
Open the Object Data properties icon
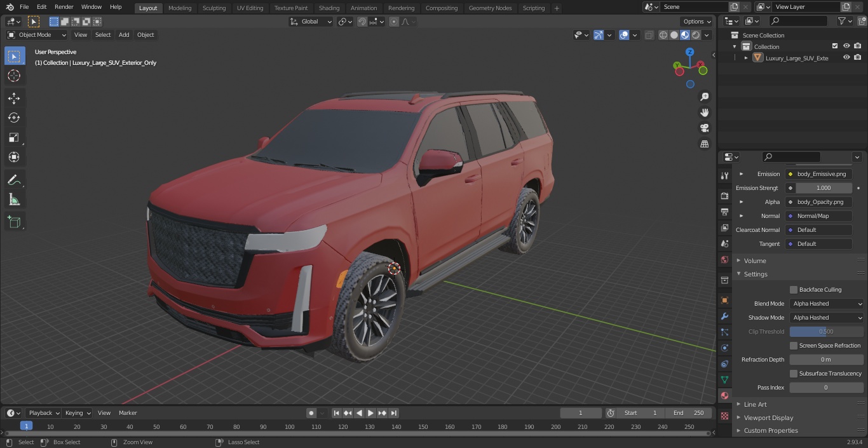pos(724,379)
